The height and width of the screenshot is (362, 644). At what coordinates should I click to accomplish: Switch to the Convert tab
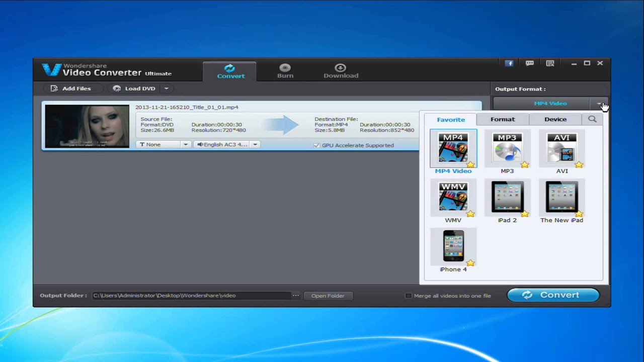point(230,71)
